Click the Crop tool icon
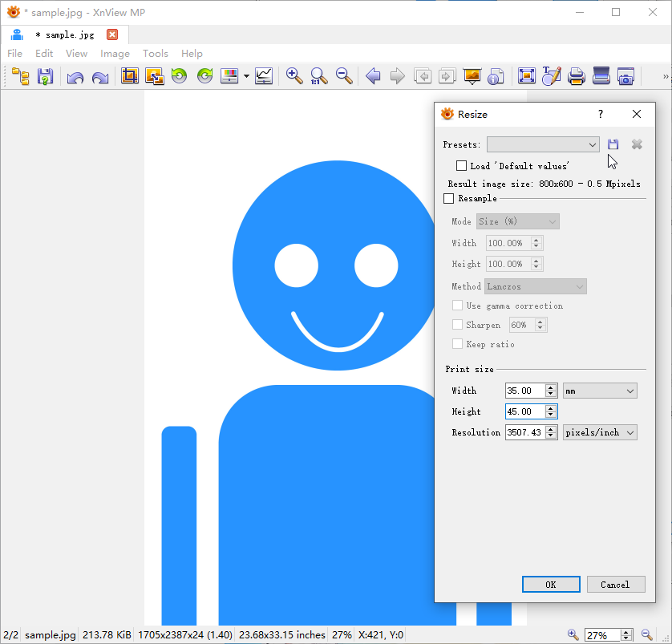The image size is (672, 644). (129, 76)
